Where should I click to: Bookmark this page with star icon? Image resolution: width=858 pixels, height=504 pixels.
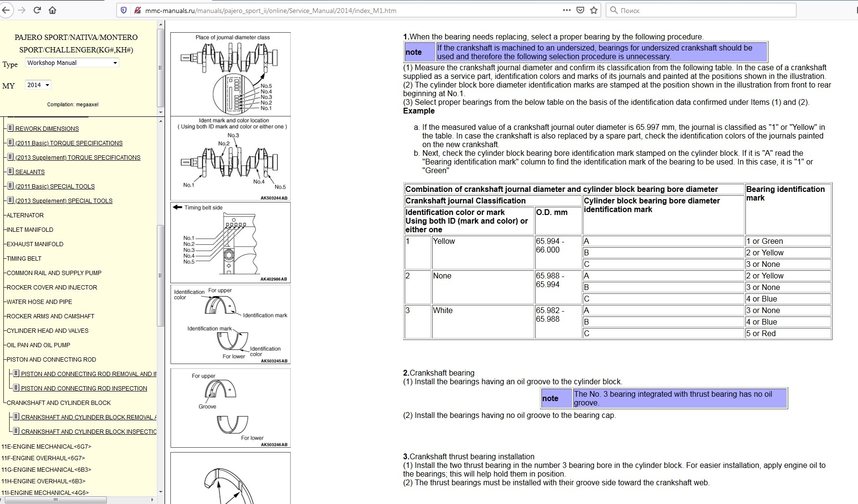[x=594, y=10]
